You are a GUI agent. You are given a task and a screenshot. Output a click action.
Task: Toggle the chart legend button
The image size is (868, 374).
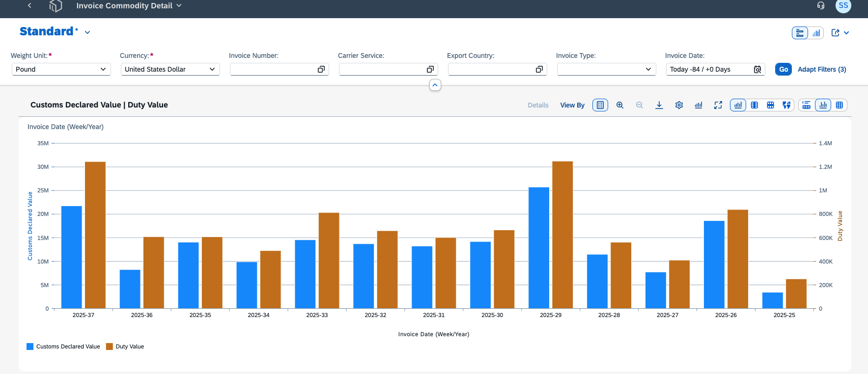tap(600, 105)
